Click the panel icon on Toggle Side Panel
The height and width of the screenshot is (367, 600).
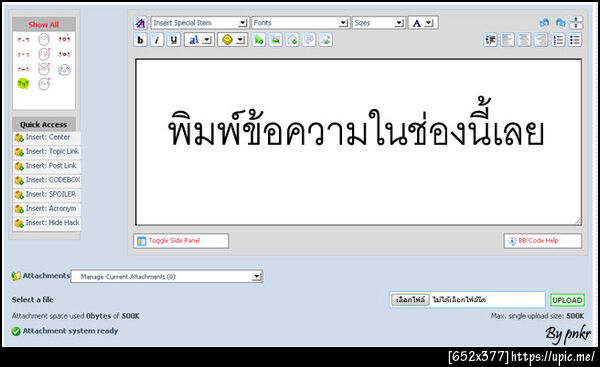(x=142, y=241)
